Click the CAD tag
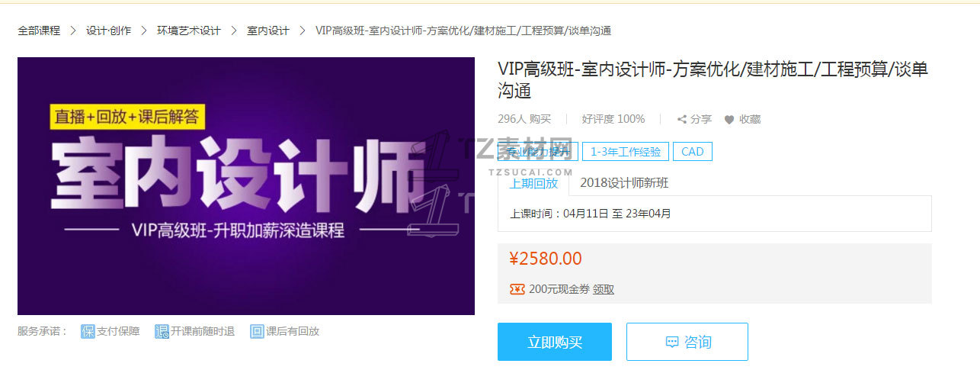980x370 pixels. (x=693, y=151)
